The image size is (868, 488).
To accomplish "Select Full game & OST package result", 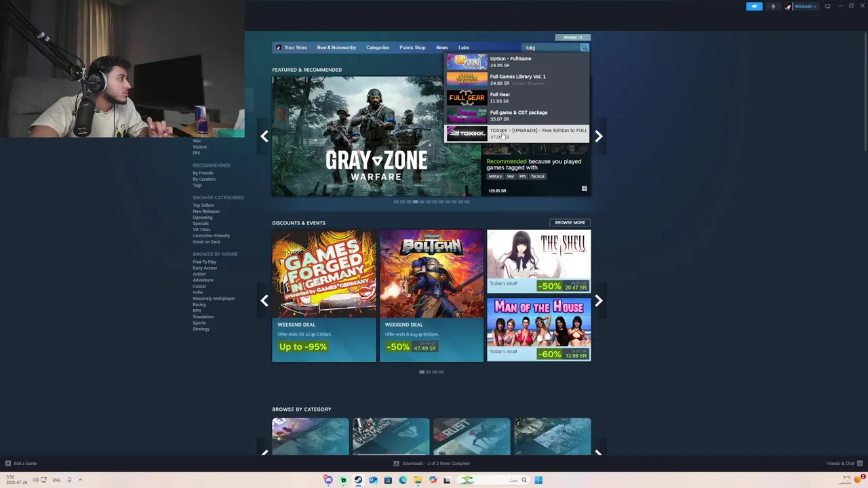I will click(x=517, y=115).
